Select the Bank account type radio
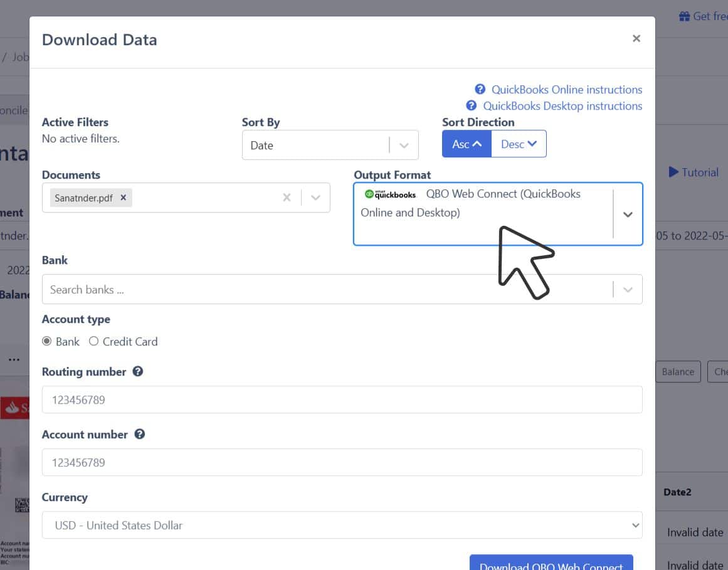The image size is (728, 570). tap(46, 341)
